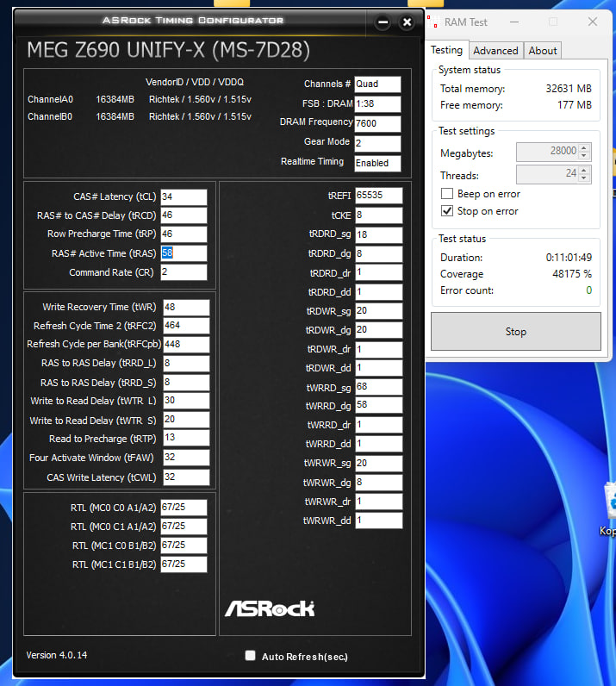Screen dimensions: 616x686
Task: Click the Error count value 0
Action: [x=589, y=290]
